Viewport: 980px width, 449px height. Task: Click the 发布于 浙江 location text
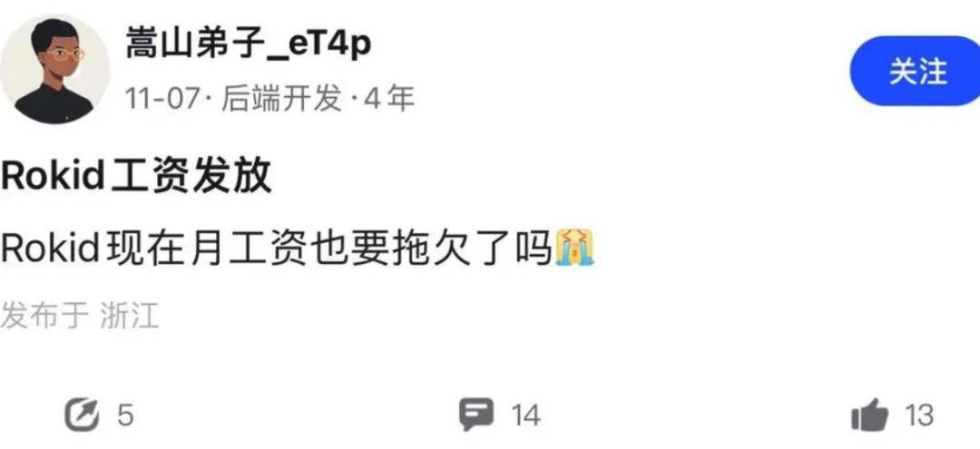tap(80, 316)
